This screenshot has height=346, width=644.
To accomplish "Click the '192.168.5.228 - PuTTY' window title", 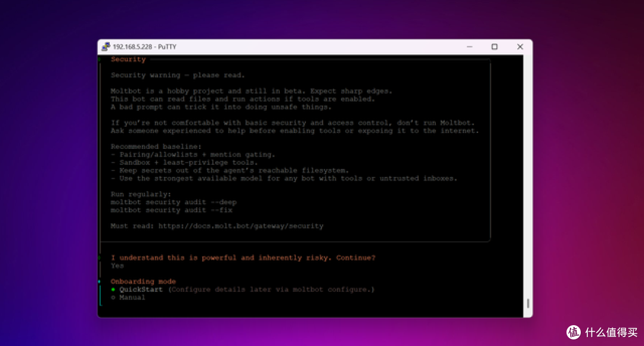I will pos(144,46).
